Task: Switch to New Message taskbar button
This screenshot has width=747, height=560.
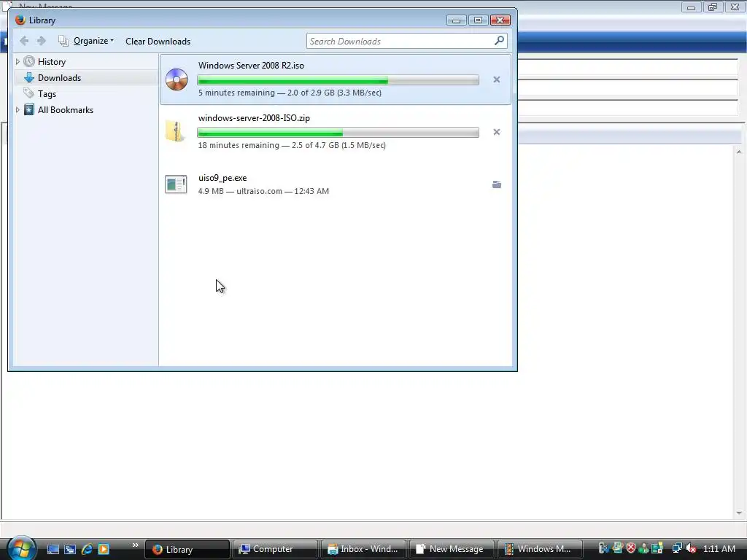Action: click(x=452, y=549)
